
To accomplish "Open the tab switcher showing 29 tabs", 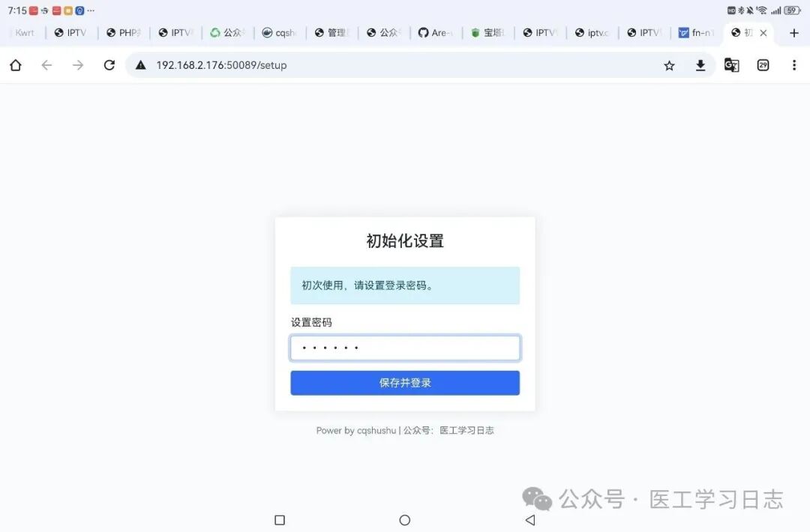I will pos(763,65).
